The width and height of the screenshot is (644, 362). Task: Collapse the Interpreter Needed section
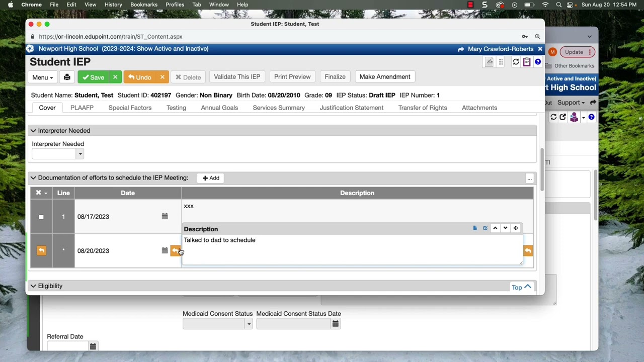coord(33,131)
